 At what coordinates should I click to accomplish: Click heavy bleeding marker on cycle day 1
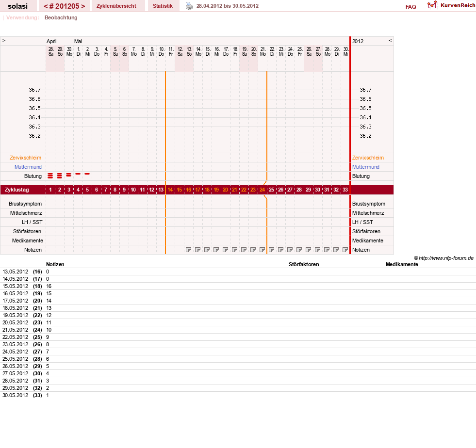click(50, 176)
